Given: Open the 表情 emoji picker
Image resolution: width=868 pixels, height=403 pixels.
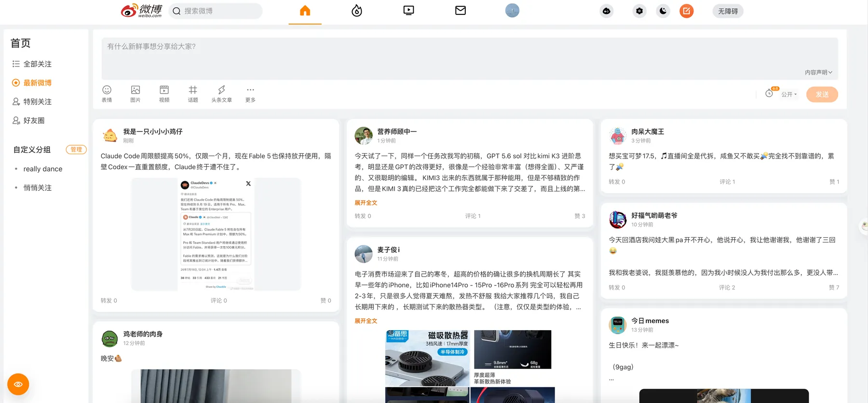Looking at the screenshot, I should [107, 94].
